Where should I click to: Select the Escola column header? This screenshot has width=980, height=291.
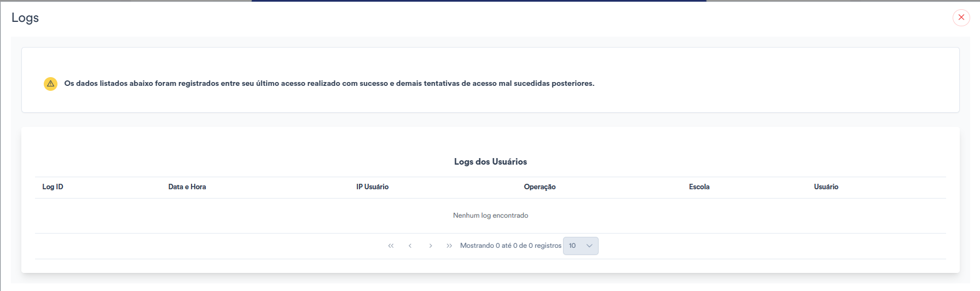pyautogui.click(x=699, y=187)
